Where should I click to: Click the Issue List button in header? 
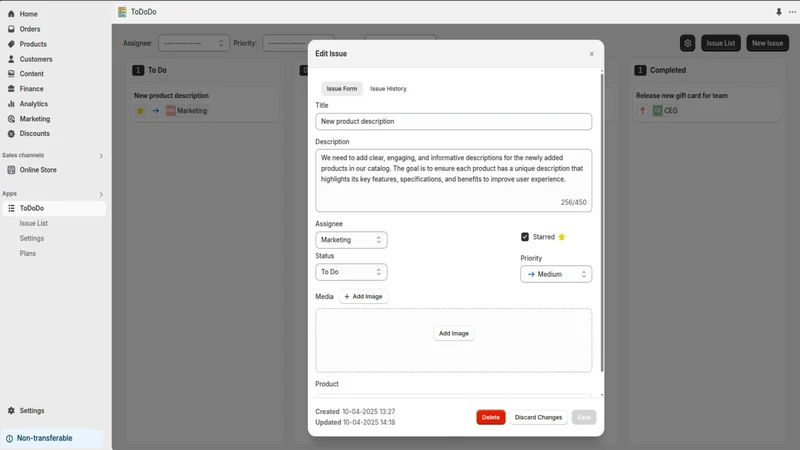720,43
